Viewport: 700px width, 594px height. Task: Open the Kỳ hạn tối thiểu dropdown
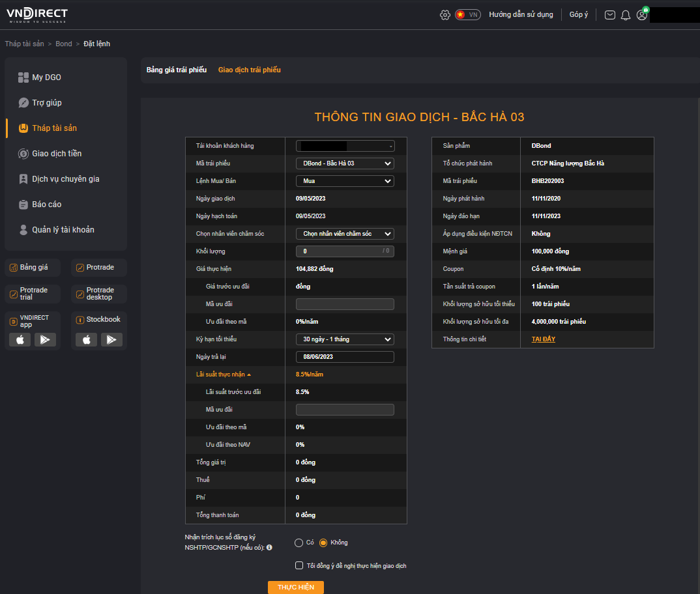(x=345, y=339)
